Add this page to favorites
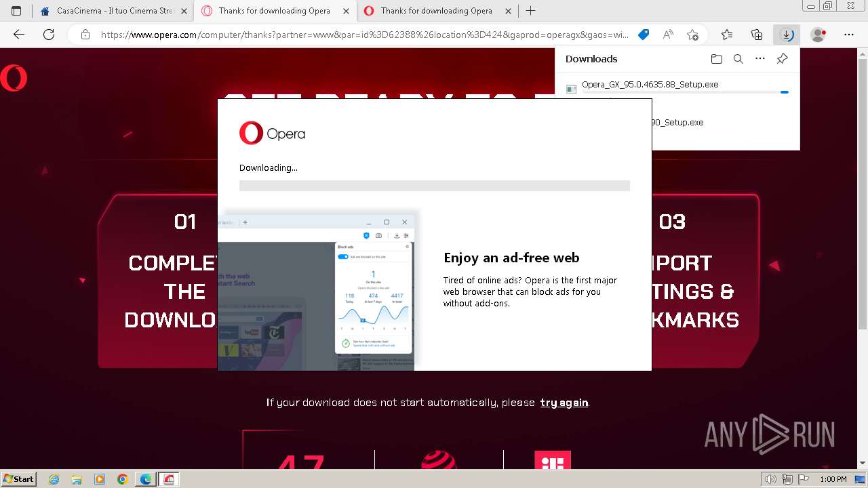The height and width of the screenshot is (488, 868). (692, 35)
